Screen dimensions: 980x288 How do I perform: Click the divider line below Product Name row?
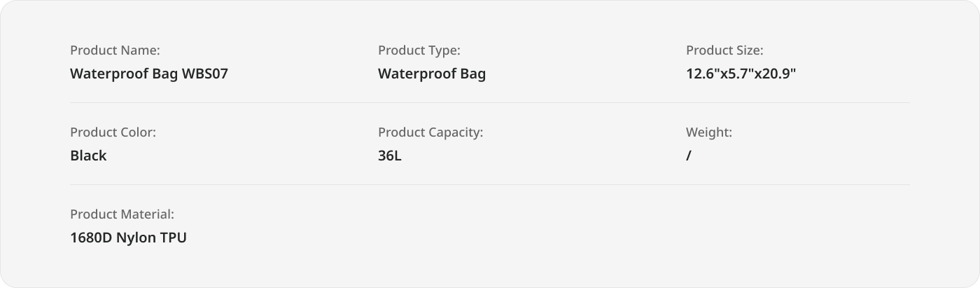490,102
